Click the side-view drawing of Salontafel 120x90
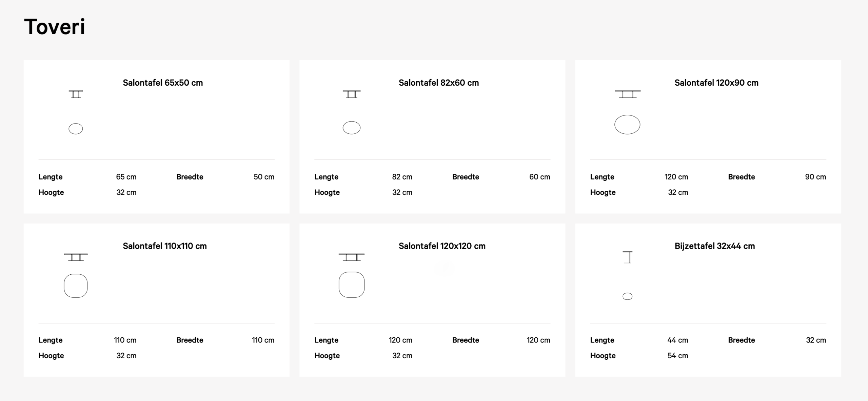The width and height of the screenshot is (868, 401). (627, 94)
